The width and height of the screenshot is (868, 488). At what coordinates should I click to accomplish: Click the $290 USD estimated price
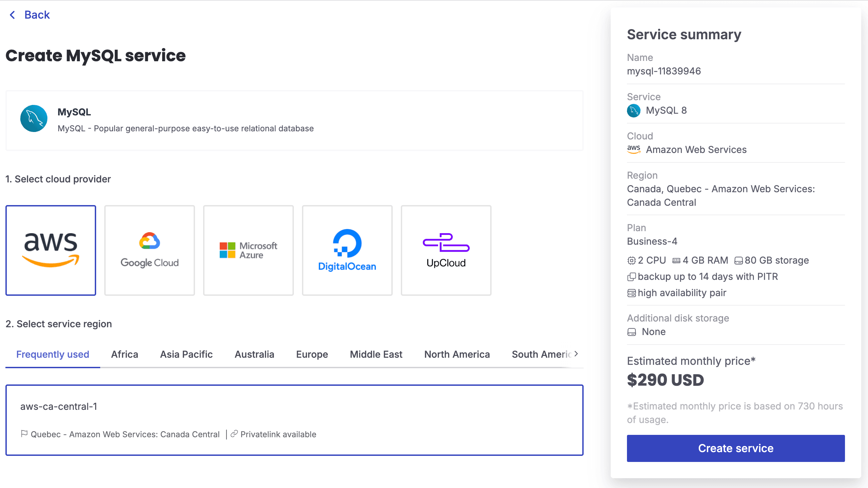[x=666, y=380]
